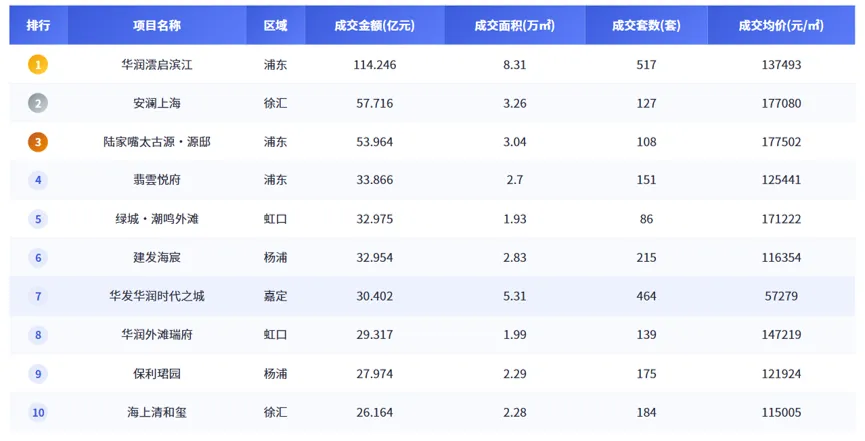The height and width of the screenshot is (441, 865).
Task: Click the 区域 column header
Action: [x=275, y=25]
